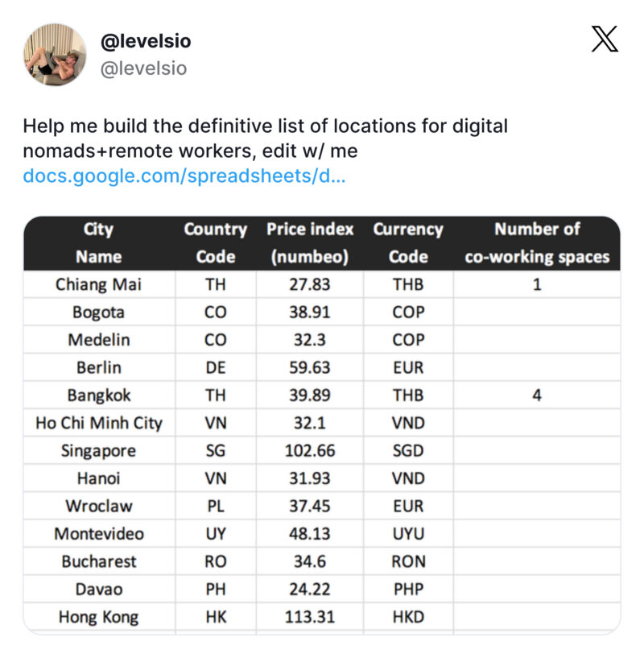The height and width of the screenshot is (658, 644).
Task: Click the Berlin price index 59.63
Action: coord(310,368)
